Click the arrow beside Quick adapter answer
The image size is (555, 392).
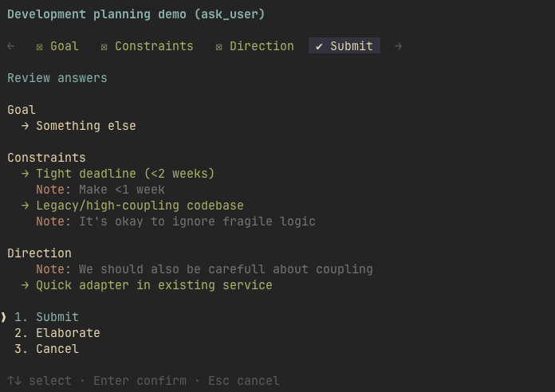[26, 285]
